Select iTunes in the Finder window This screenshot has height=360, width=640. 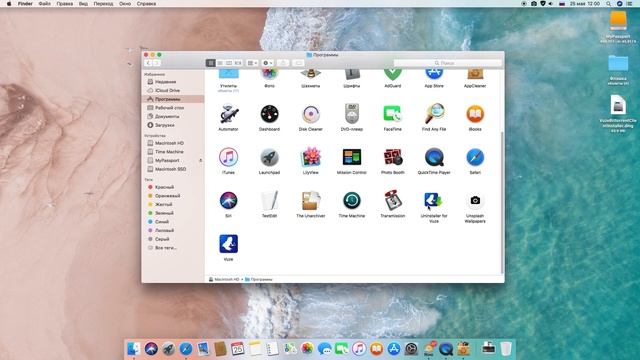pyautogui.click(x=228, y=158)
